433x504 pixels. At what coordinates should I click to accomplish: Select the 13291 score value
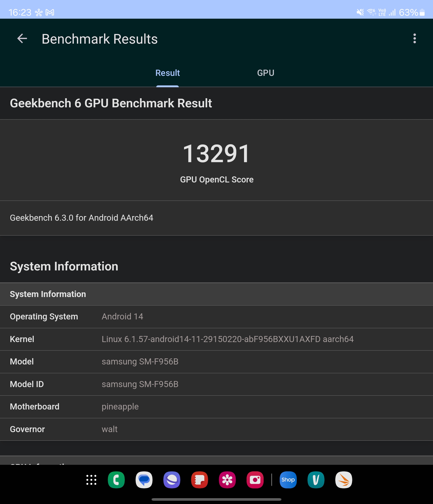click(216, 154)
